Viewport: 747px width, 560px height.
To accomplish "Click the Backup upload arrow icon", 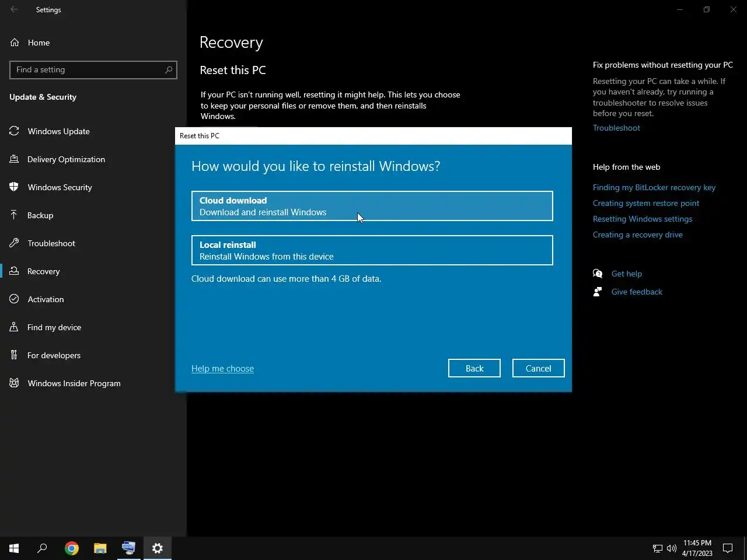I will pyautogui.click(x=14, y=215).
